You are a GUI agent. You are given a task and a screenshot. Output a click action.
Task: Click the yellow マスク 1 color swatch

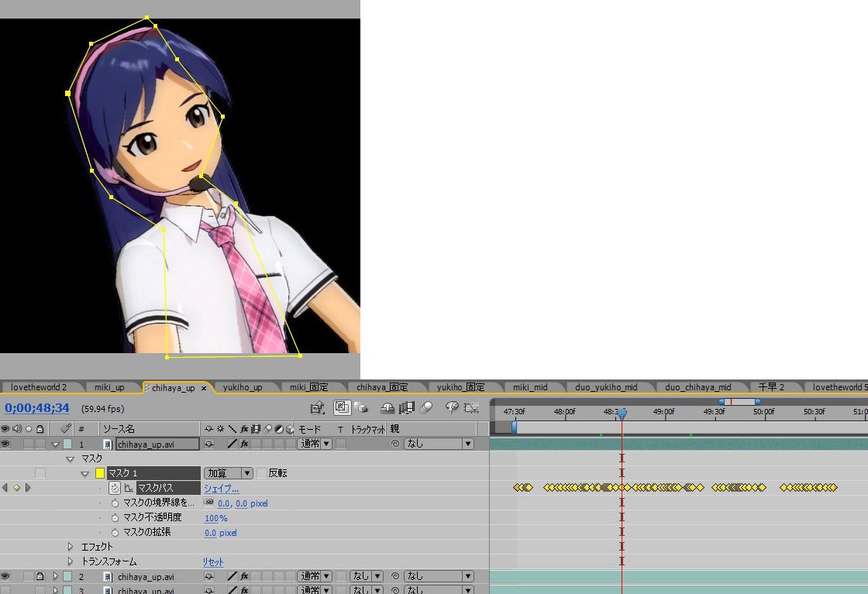100,473
